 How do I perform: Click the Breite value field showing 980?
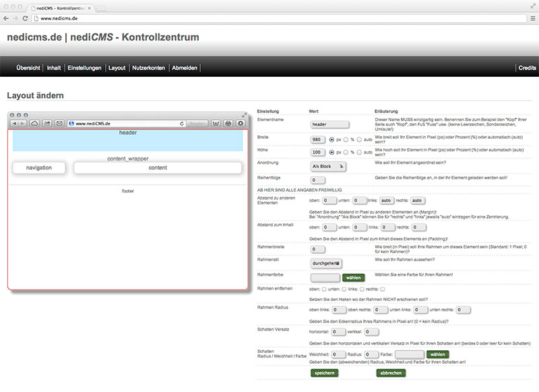tap(318, 140)
